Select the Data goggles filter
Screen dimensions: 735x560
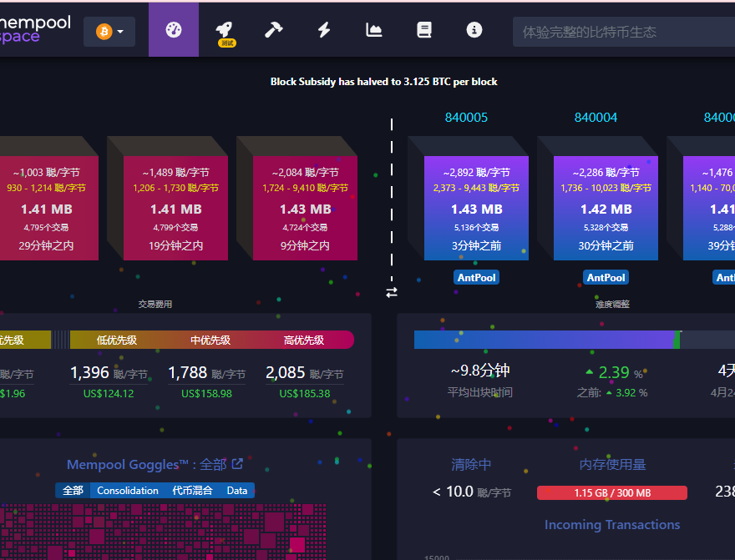click(x=236, y=490)
